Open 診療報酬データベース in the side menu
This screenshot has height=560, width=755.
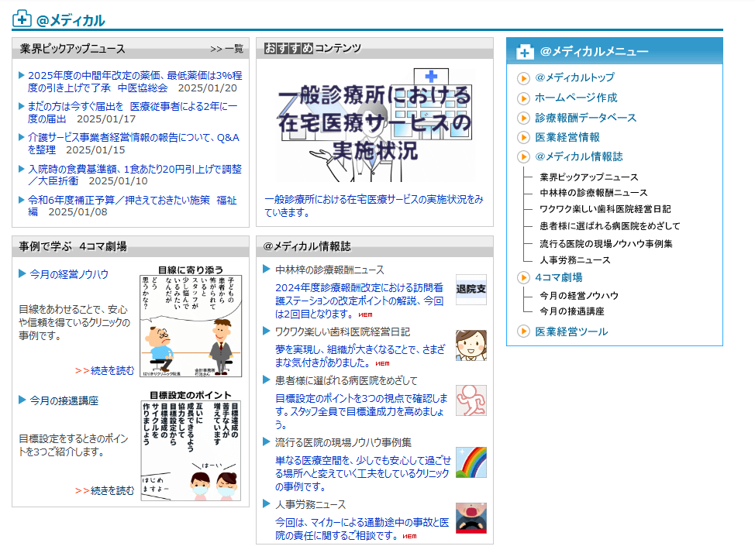tap(585, 118)
